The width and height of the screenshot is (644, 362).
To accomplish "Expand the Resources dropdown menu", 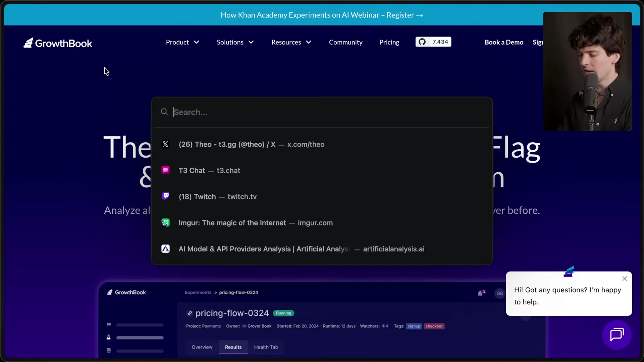I will click(x=291, y=42).
